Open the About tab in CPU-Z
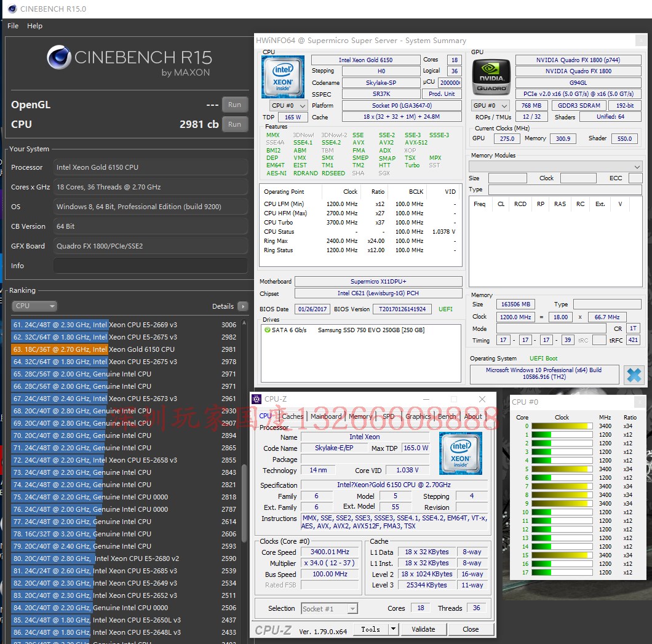Viewport: 652px width, 644px height. [473, 416]
